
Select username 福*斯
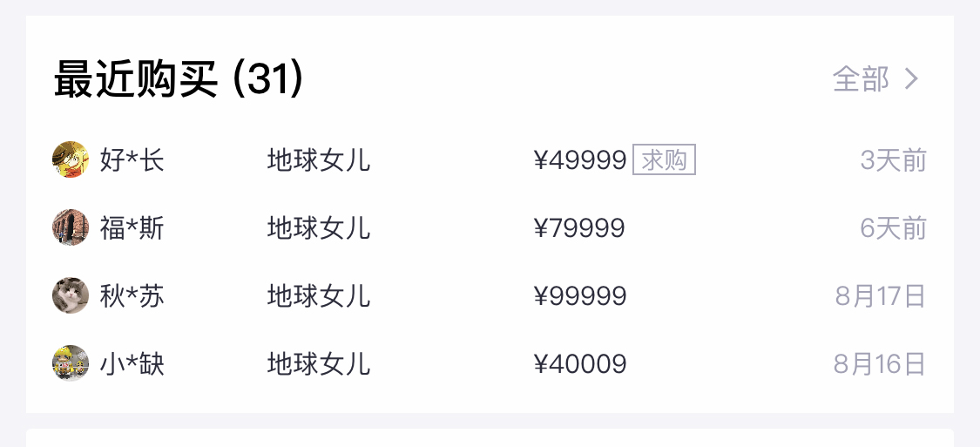click(x=132, y=228)
